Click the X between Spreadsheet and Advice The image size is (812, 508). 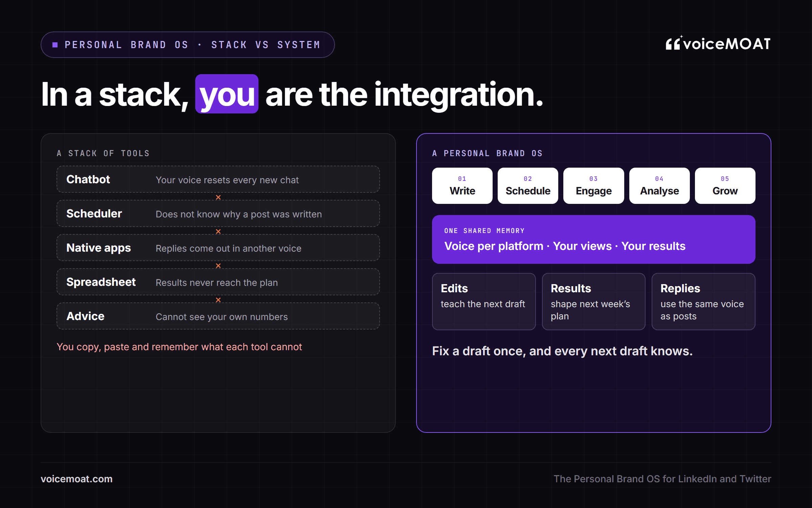point(218,300)
